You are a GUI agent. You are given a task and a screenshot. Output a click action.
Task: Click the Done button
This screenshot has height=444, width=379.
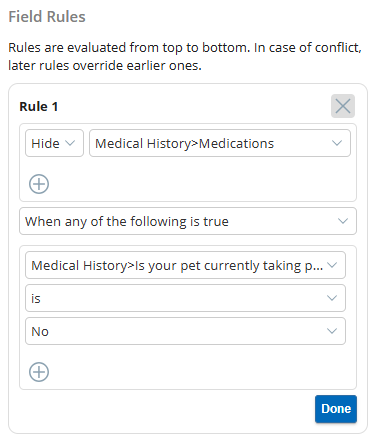[336, 409]
